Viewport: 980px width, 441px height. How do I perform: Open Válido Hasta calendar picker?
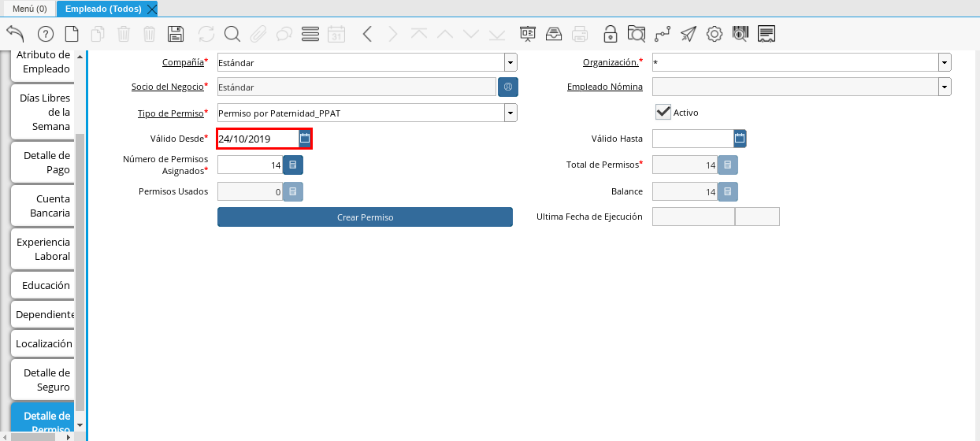pyautogui.click(x=740, y=139)
